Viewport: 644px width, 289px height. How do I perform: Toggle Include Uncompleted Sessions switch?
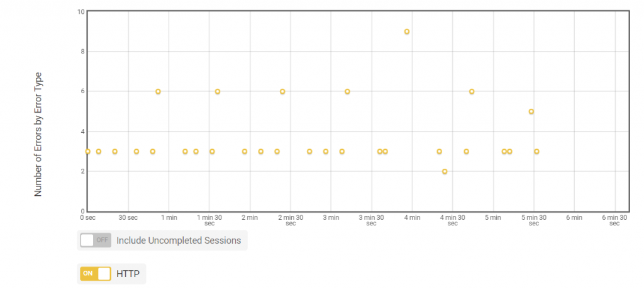pos(96,240)
